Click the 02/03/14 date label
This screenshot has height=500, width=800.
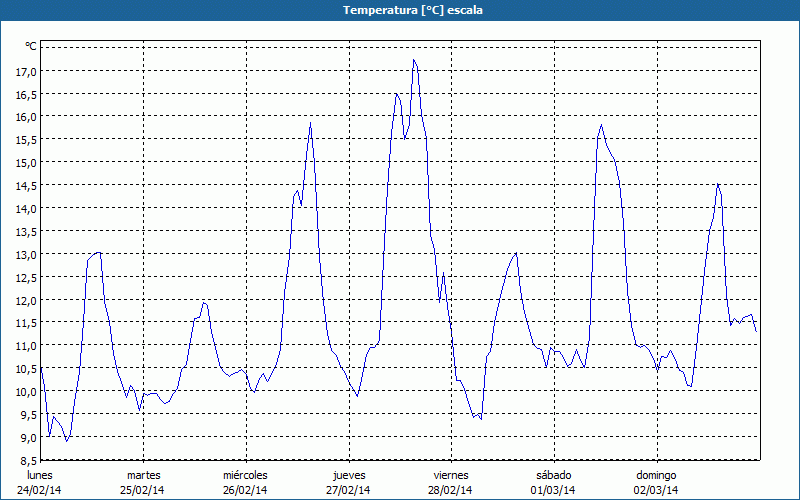[x=656, y=490]
